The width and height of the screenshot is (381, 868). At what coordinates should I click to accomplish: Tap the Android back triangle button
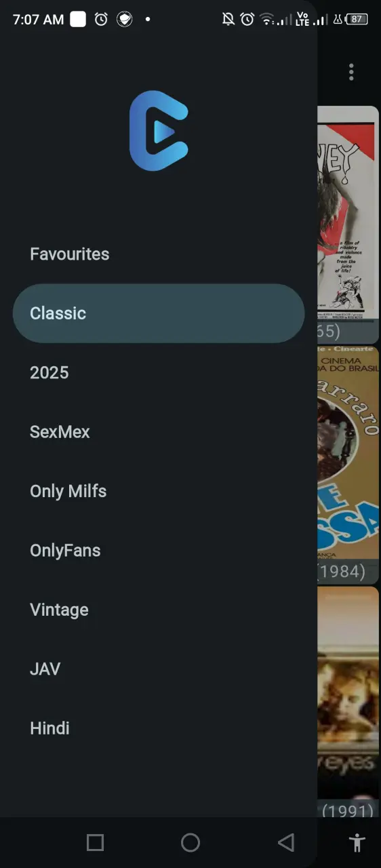point(286,842)
